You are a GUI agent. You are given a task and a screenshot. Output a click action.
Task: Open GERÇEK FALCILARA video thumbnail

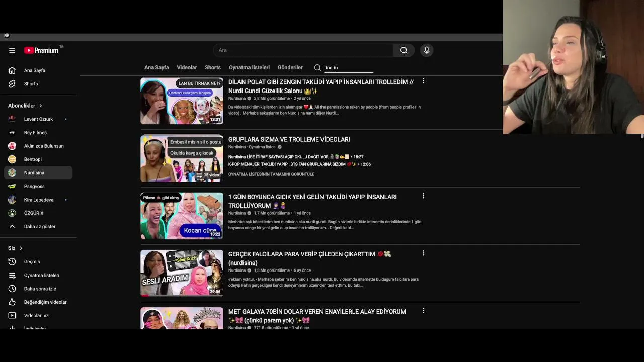pyautogui.click(x=182, y=273)
